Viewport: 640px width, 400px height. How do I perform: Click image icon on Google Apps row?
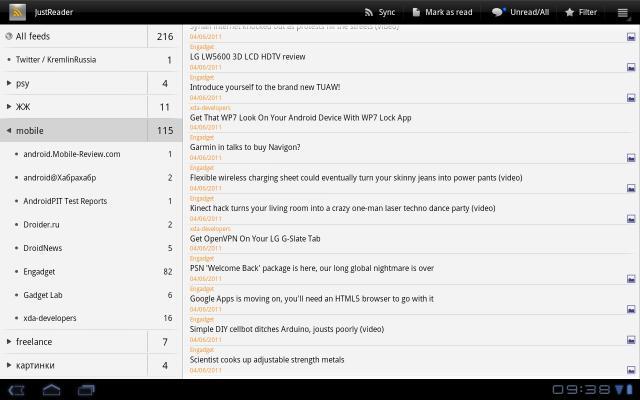[x=631, y=309]
